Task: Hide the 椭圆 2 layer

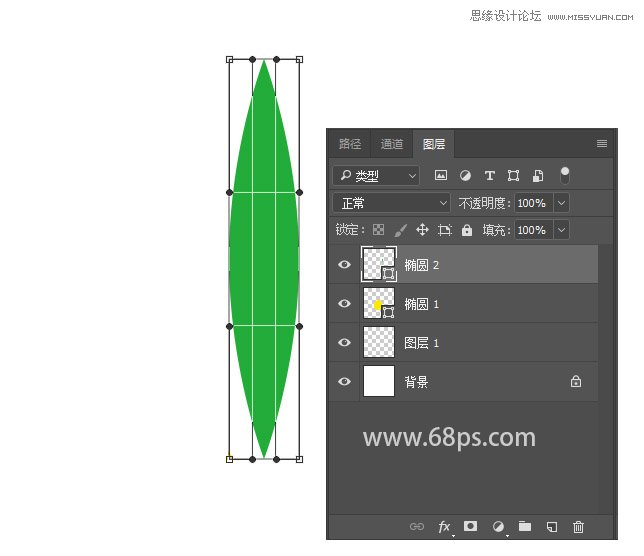Action: click(344, 264)
